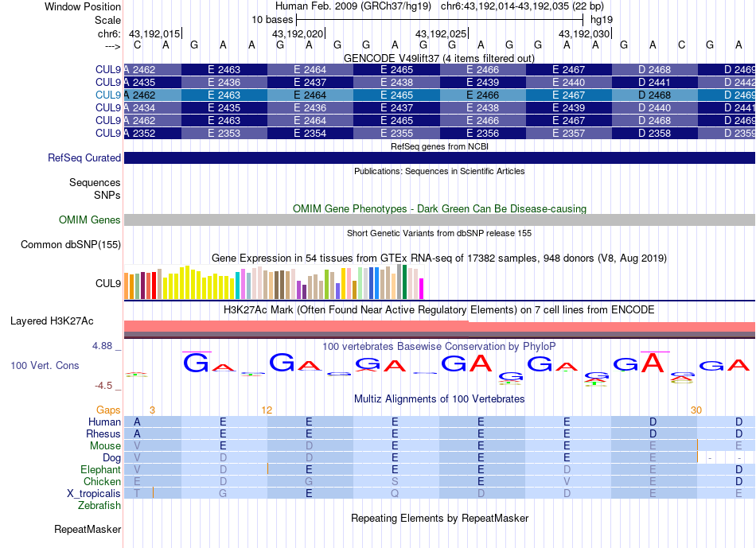Click the Human Feb. 2009 (GRCh37/hg19) header text
This screenshot has height=548, width=756.
click(x=354, y=6)
